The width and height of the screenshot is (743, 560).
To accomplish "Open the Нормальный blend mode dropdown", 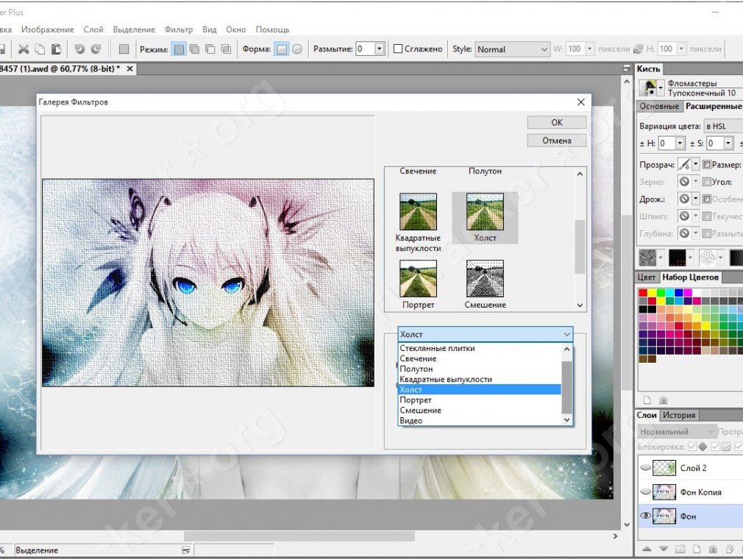I will [676, 431].
